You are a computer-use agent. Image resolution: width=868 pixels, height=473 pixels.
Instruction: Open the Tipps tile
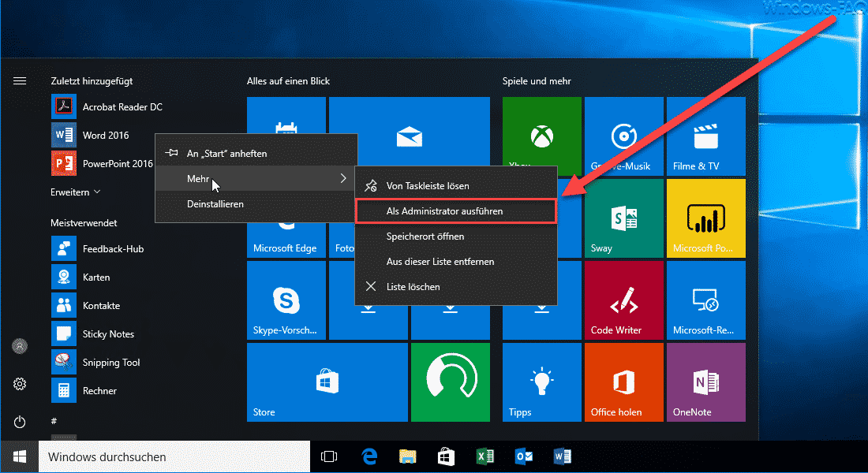click(x=542, y=382)
